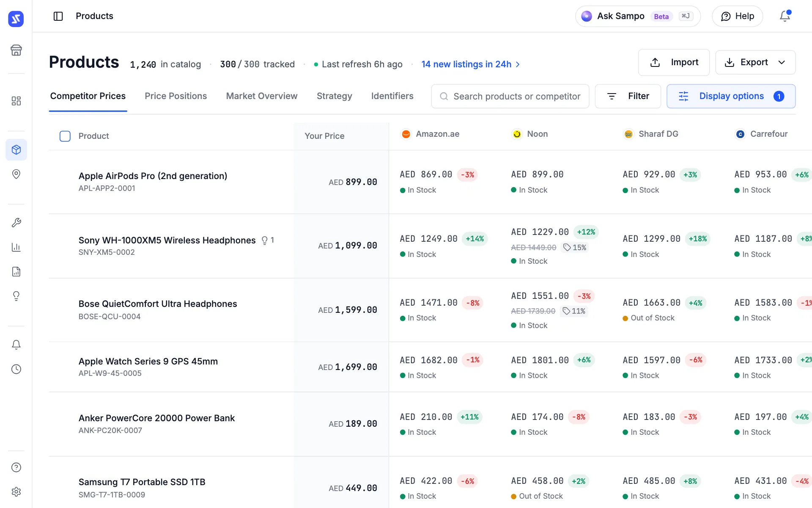
Task: Open the Help button
Action: click(738, 16)
